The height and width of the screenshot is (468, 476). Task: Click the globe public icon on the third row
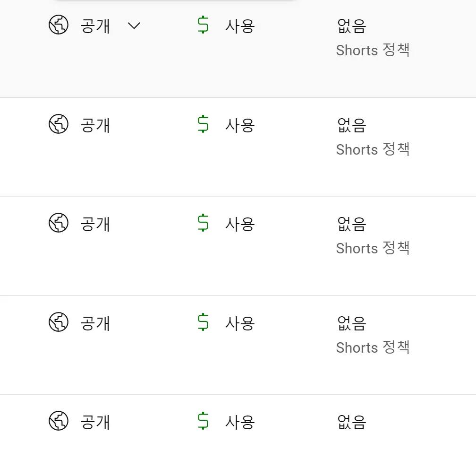[59, 224]
